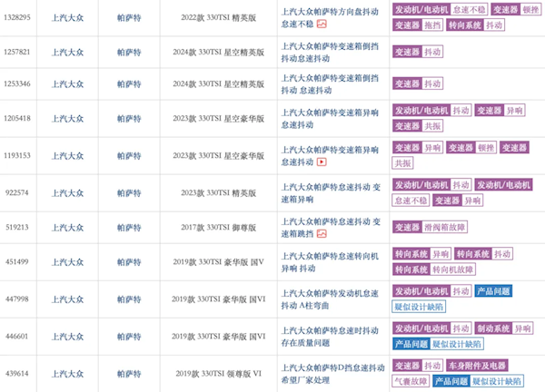
Task: Click the 变速器 滑阀箱故障 tag
Action: pos(430,227)
